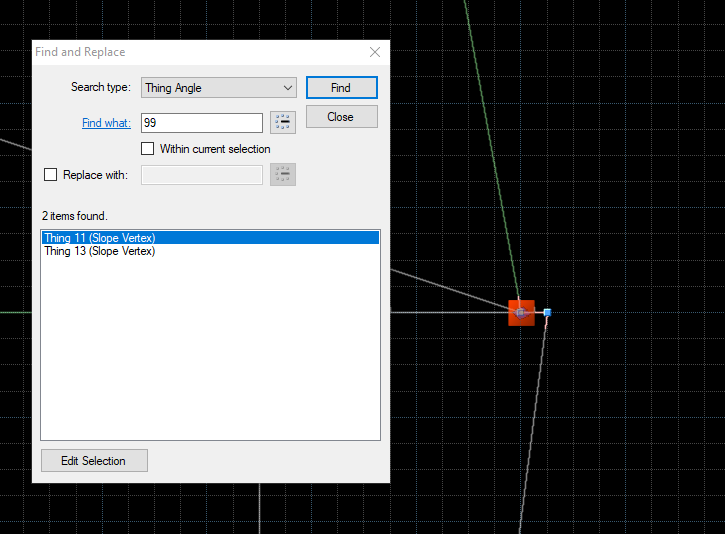This screenshot has width=725, height=534.
Task: Open the Find what link
Action: [106, 123]
